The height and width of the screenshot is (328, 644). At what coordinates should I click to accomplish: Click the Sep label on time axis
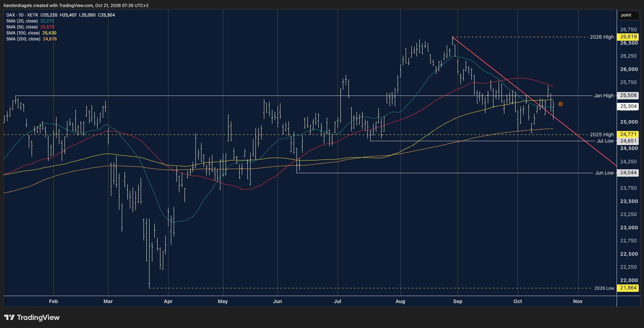tap(458, 301)
